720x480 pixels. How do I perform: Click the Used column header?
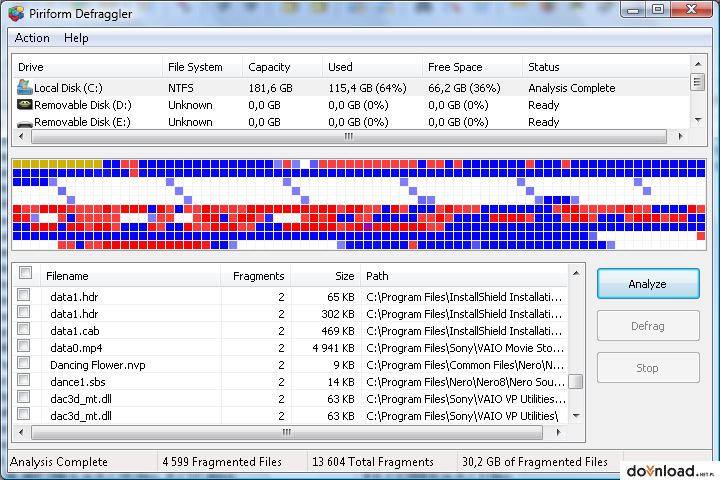372,67
